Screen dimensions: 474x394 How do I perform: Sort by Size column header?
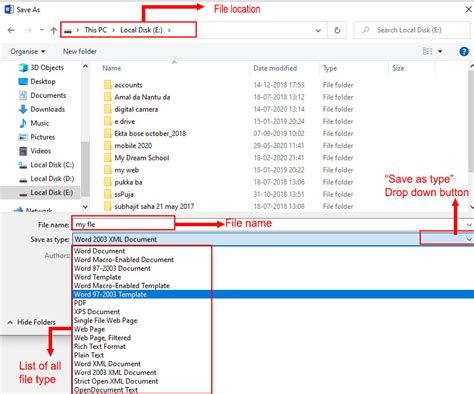coord(398,68)
